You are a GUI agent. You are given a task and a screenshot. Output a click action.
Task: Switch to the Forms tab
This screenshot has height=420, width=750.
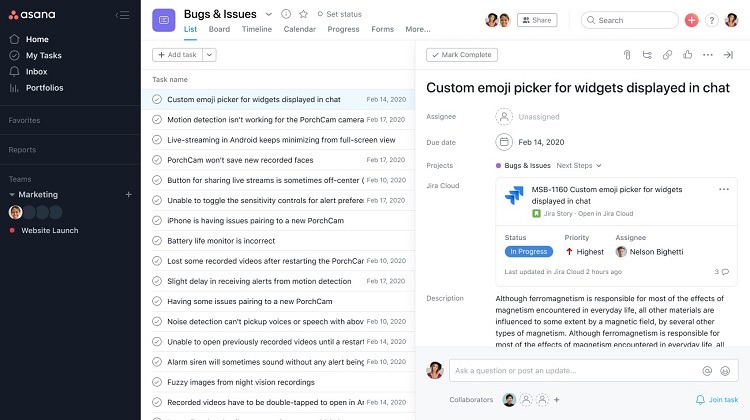[383, 29]
